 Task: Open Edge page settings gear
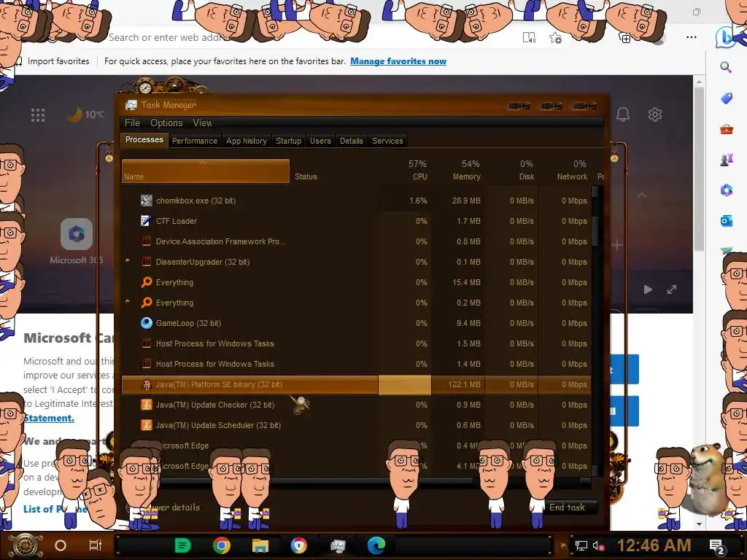[655, 114]
